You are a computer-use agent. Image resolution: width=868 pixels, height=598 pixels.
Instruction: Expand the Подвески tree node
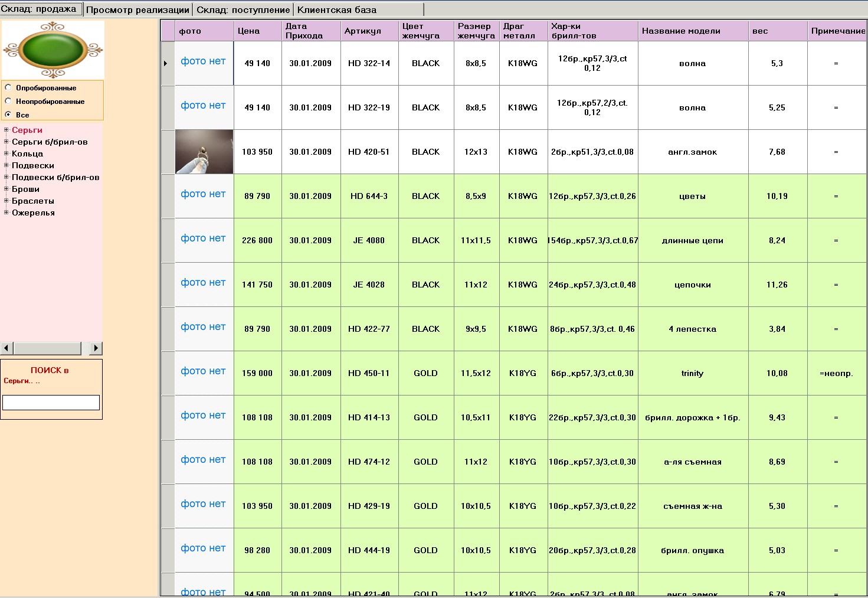[x=6, y=165]
